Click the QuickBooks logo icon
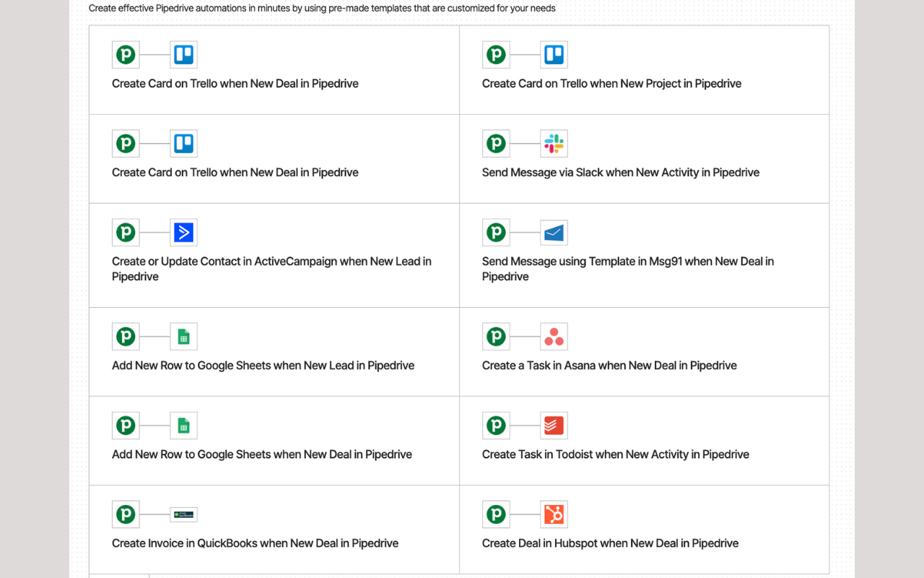The image size is (924, 578). pyautogui.click(x=183, y=514)
